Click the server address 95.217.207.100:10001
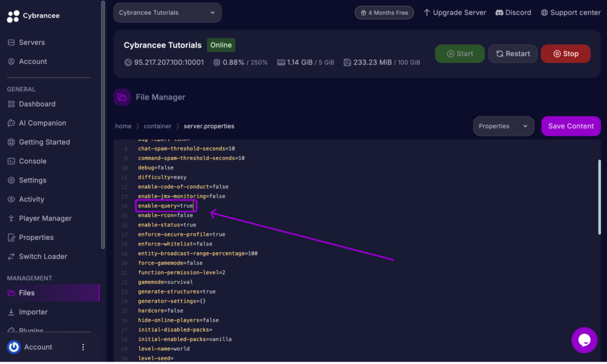Image resolution: width=607 pixels, height=364 pixels. coord(169,62)
